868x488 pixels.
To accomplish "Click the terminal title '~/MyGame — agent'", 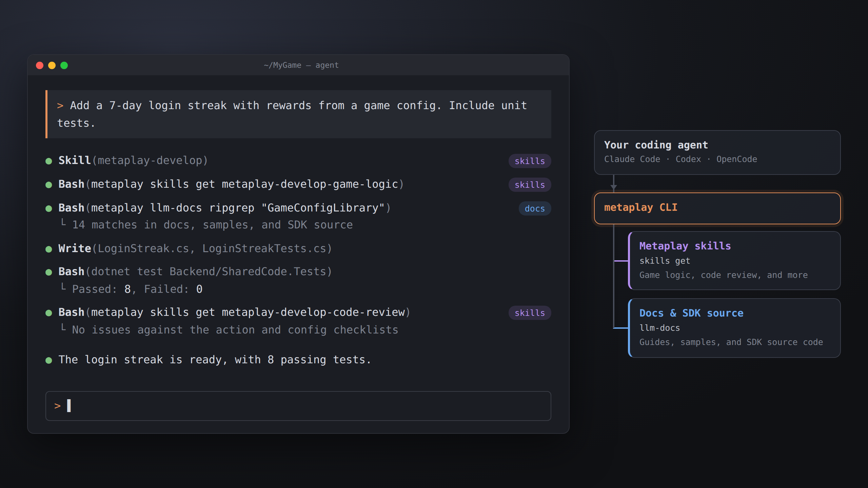I will [x=301, y=65].
